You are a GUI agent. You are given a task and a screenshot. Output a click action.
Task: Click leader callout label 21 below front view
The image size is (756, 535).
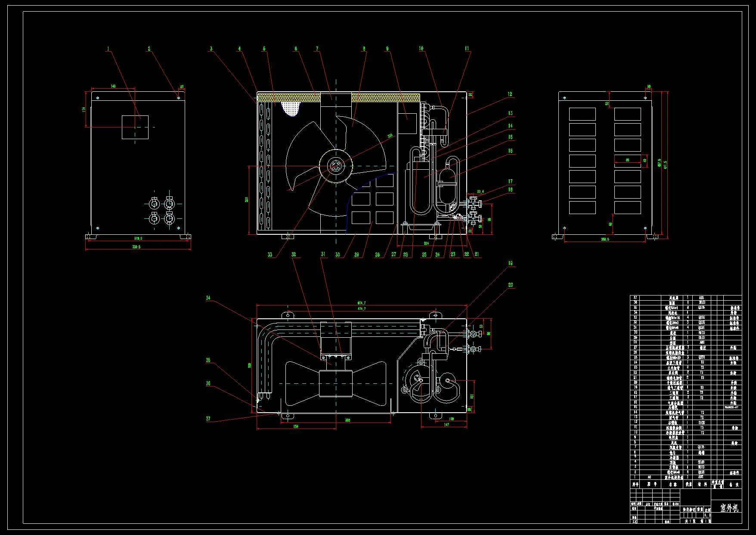tap(477, 255)
